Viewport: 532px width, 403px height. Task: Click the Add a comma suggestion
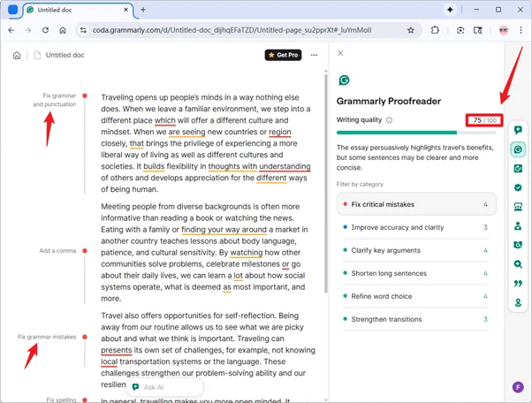tap(57, 251)
